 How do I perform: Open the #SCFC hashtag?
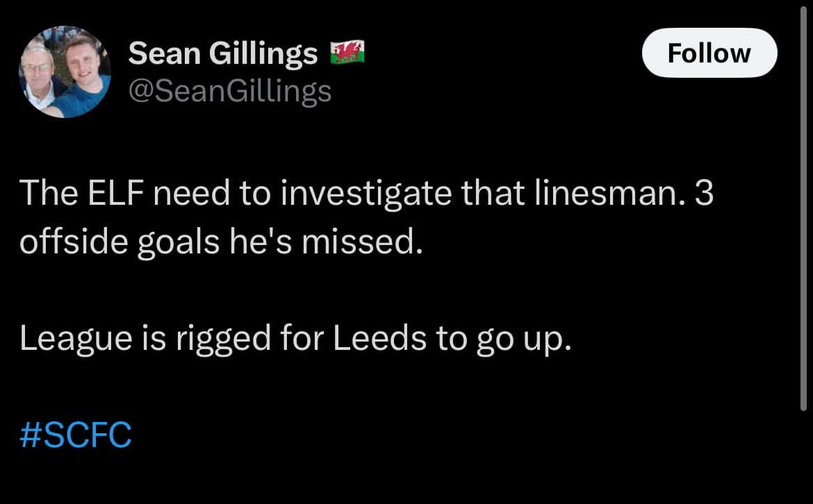76,436
